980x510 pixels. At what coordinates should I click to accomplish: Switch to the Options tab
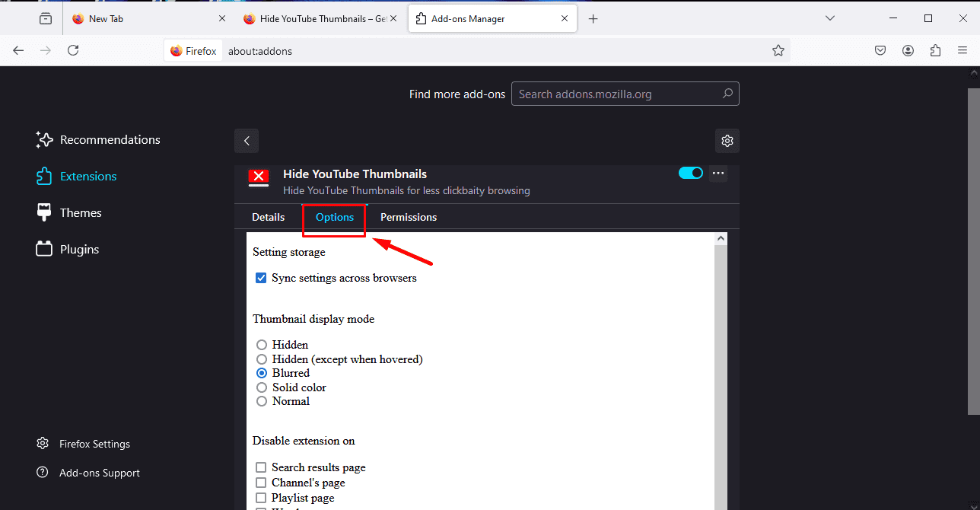335,217
